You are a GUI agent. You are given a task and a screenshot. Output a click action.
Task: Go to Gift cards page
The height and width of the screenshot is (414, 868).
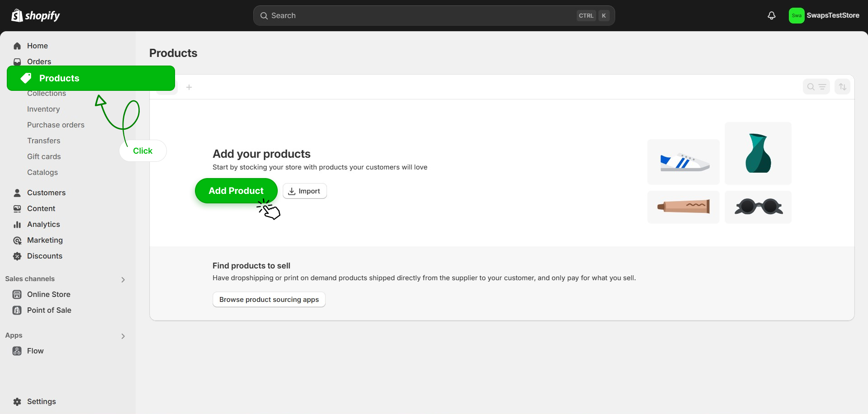coord(44,156)
